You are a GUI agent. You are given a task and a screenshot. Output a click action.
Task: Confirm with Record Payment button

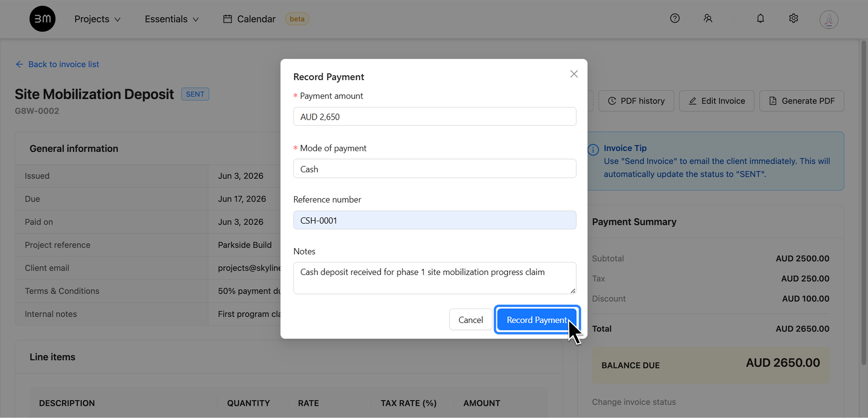click(537, 320)
